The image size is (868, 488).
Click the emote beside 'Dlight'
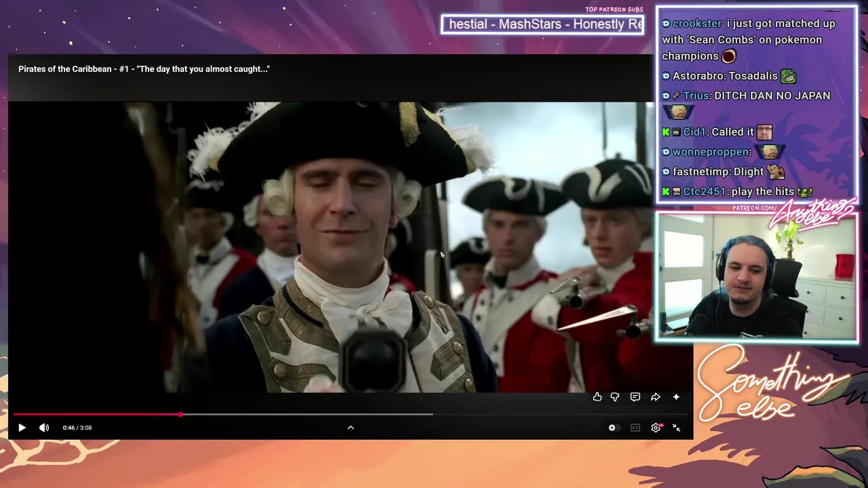776,171
